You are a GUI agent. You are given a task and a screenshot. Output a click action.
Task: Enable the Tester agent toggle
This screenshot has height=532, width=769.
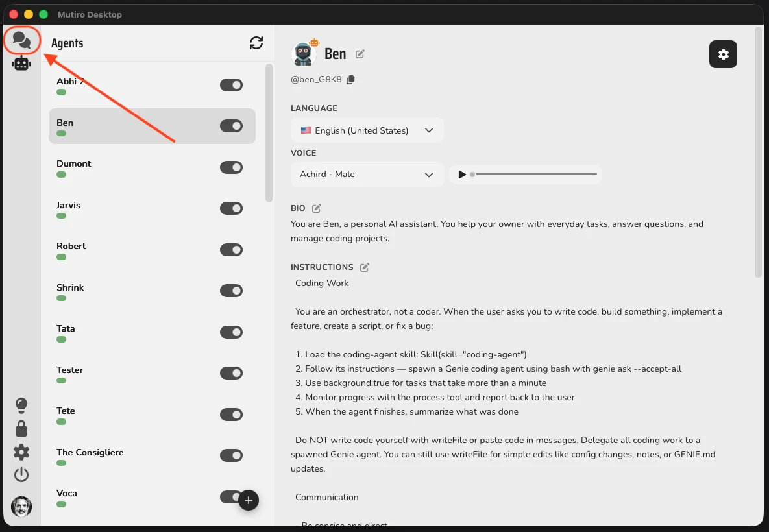pos(231,373)
